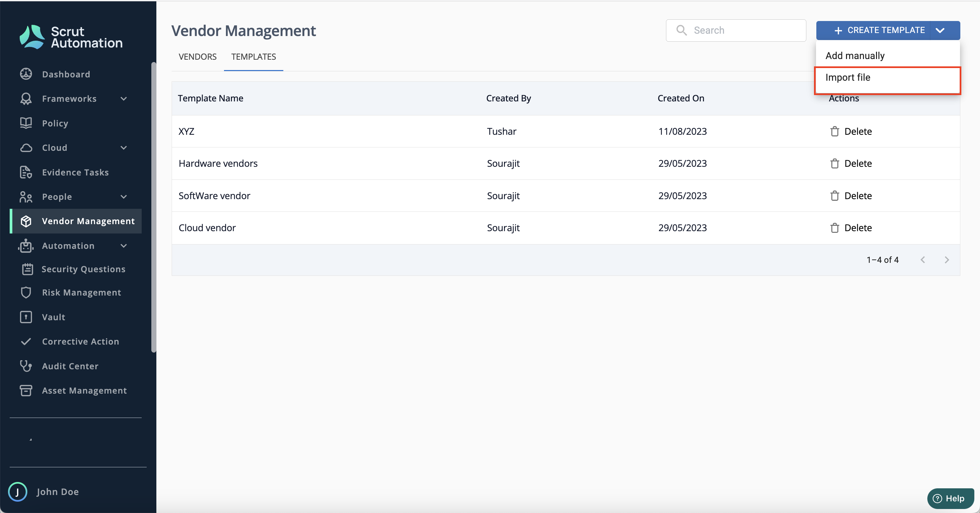Switch to the VENDORS tab

[197, 57]
